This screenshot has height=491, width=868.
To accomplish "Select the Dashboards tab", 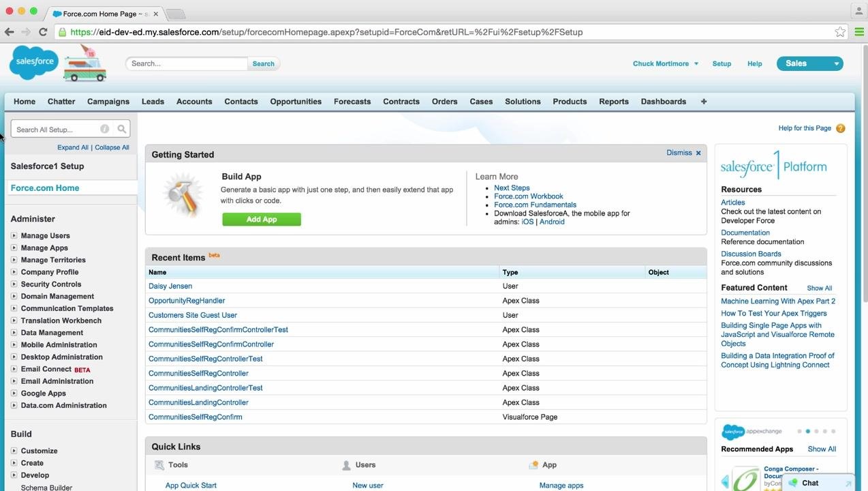I will [664, 102].
